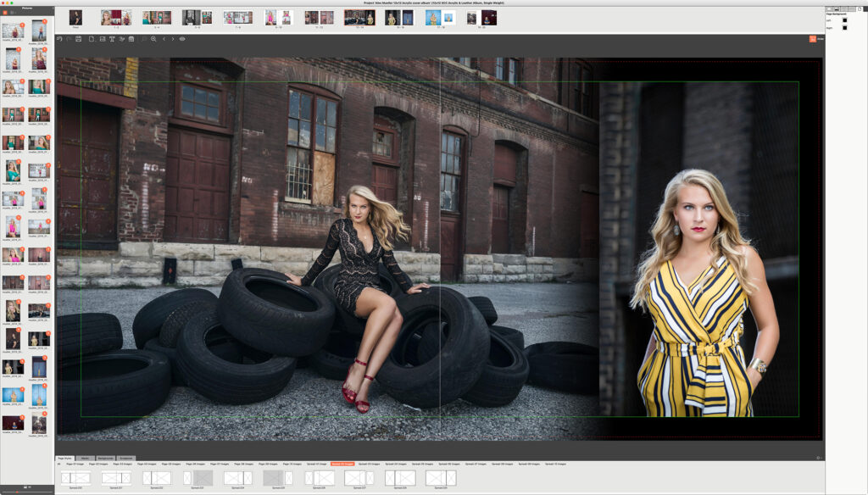Select the Front cover thumbnail in spread strip

75,18
